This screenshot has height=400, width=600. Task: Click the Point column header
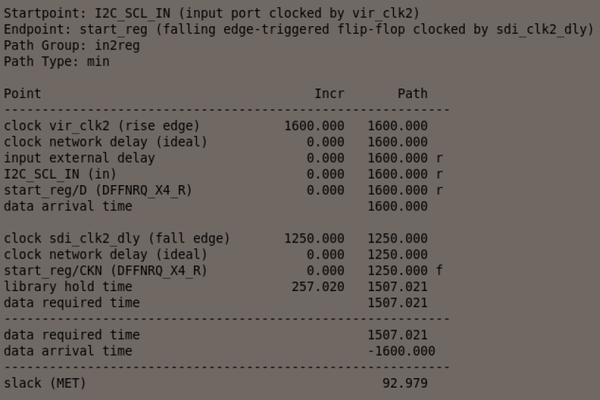click(x=23, y=93)
